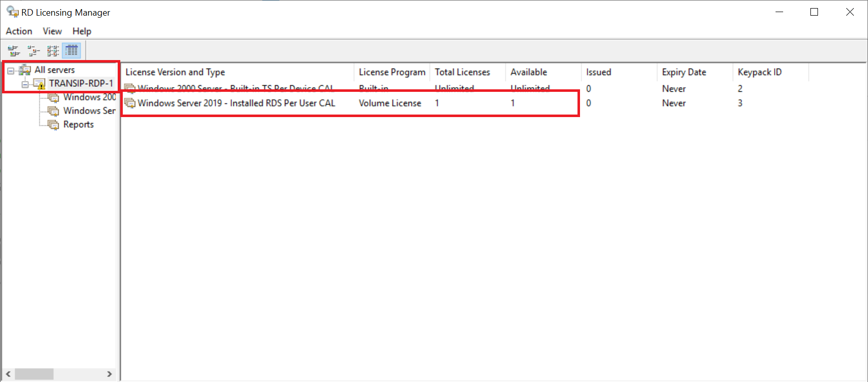Sort by Issued column header

[x=619, y=72]
